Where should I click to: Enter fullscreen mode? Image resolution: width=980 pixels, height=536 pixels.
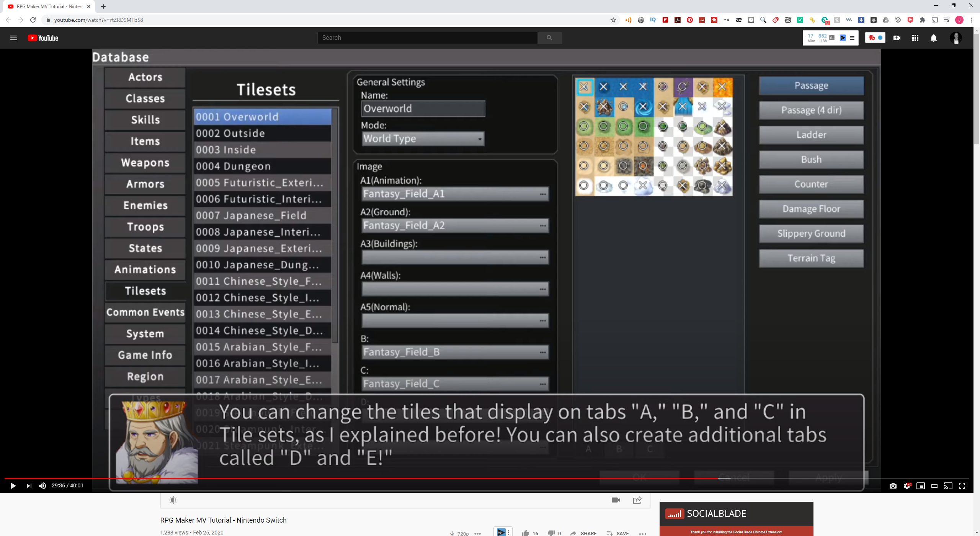tap(962, 486)
